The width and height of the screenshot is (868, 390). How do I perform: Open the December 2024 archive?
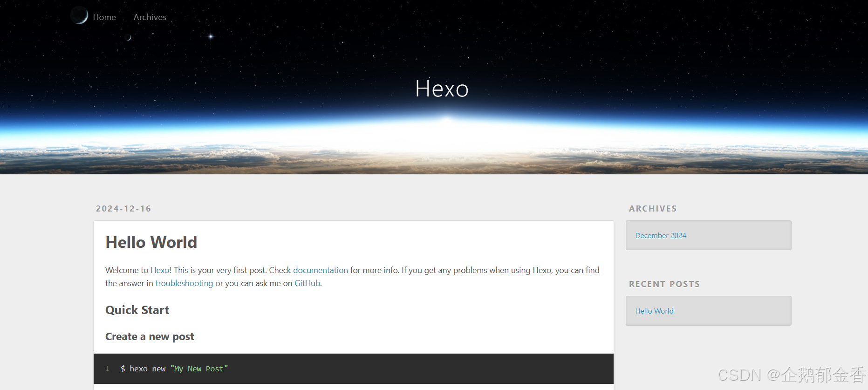point(661,236)
